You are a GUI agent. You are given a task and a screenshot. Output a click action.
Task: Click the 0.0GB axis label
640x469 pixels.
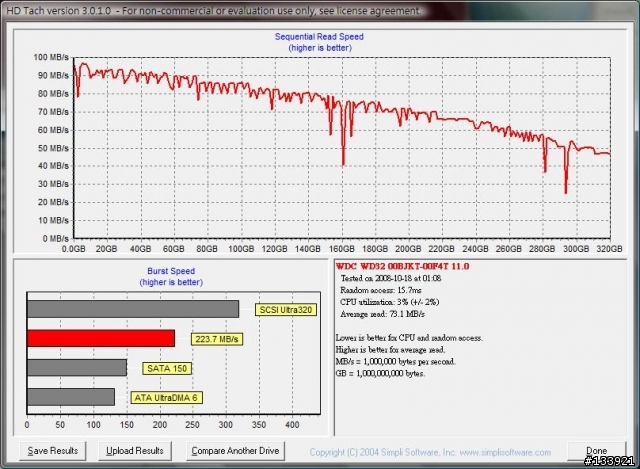[73, 249]
